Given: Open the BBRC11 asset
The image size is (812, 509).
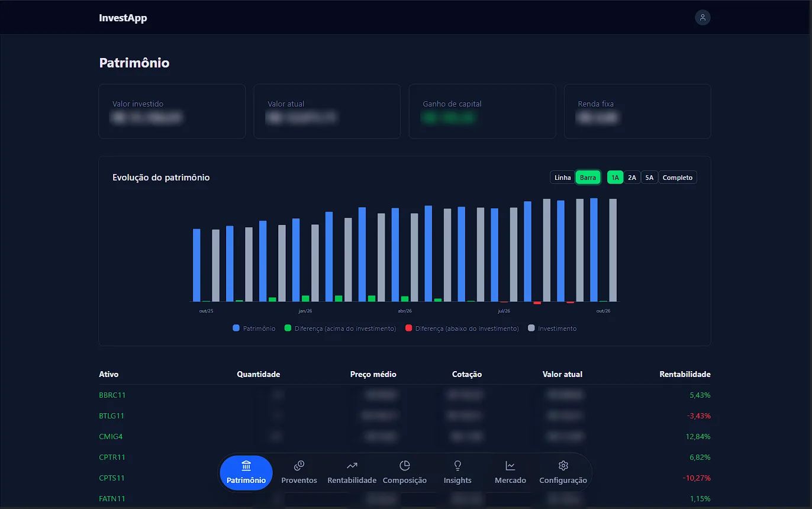Looking at the screenshot, I should [x=112, y=395].
